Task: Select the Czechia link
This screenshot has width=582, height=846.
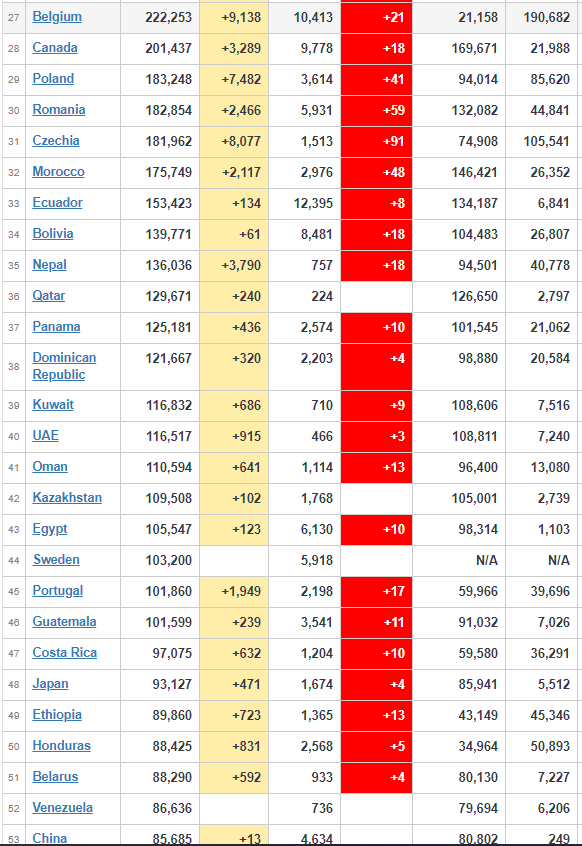Action: tap(56, 141)
